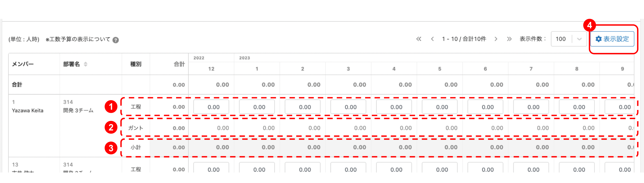The image size is (644, 183).
Task: Edit Yazawa Keita 工程 value for month 3
Action: point(348,107)
